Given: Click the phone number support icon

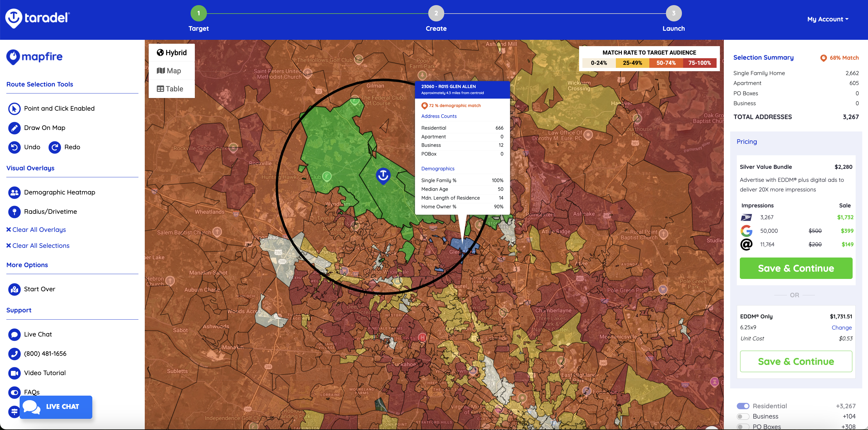Looking at the screenshot, I should tap(14, 353).
